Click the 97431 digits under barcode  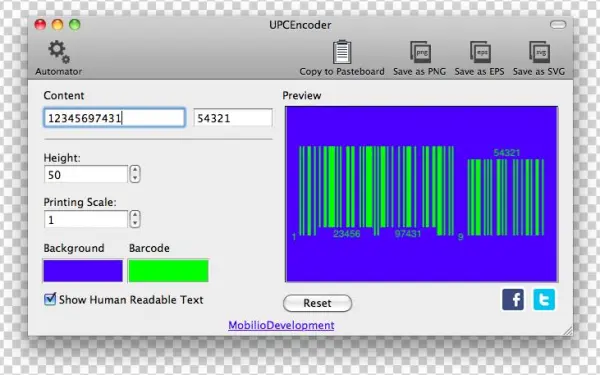[x=408, y=233]
